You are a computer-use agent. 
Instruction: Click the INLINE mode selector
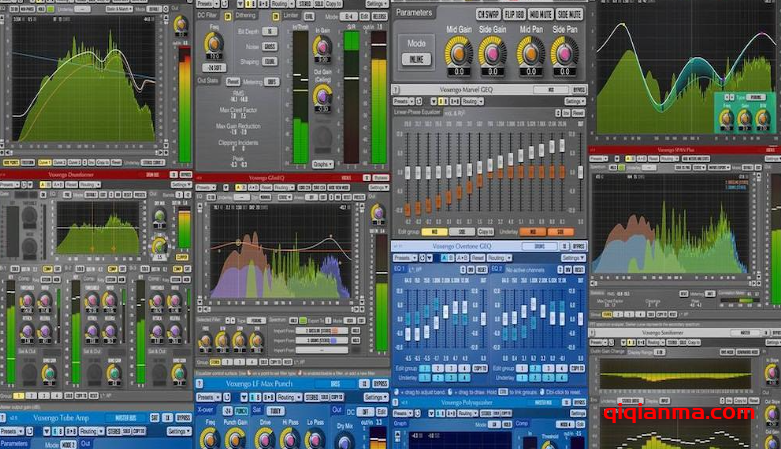tap(417, 57)
